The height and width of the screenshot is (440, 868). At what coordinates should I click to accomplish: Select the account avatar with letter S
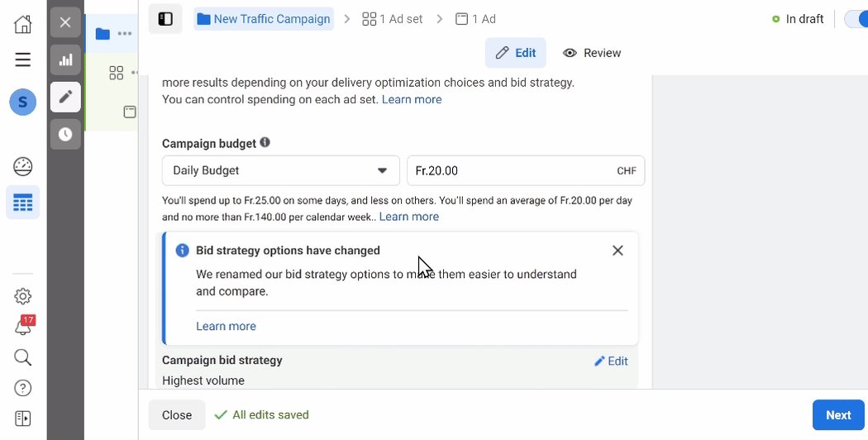point(22,102)
